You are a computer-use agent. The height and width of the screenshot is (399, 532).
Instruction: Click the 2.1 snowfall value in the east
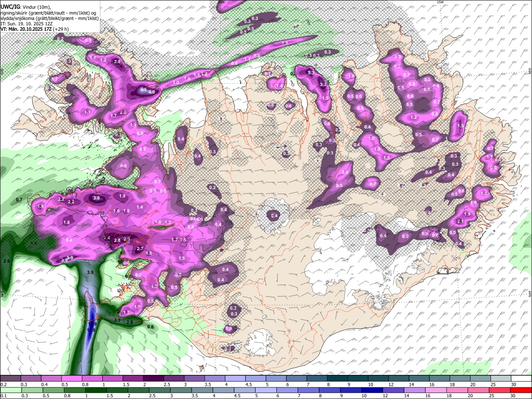(x=460, y=222)
